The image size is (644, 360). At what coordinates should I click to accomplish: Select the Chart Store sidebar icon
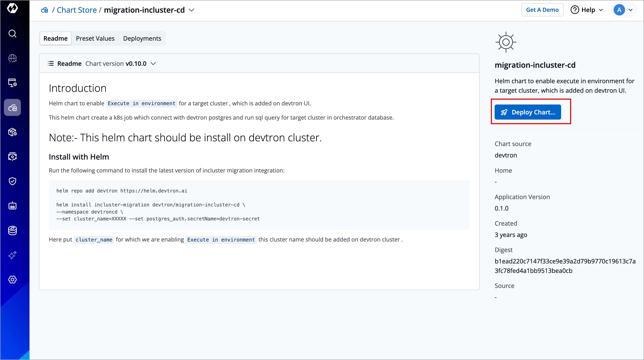tap(12, 108)
